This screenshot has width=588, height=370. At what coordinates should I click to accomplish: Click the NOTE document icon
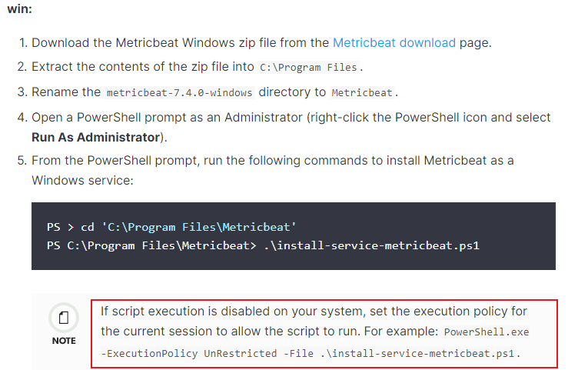[x=64, y=318]
